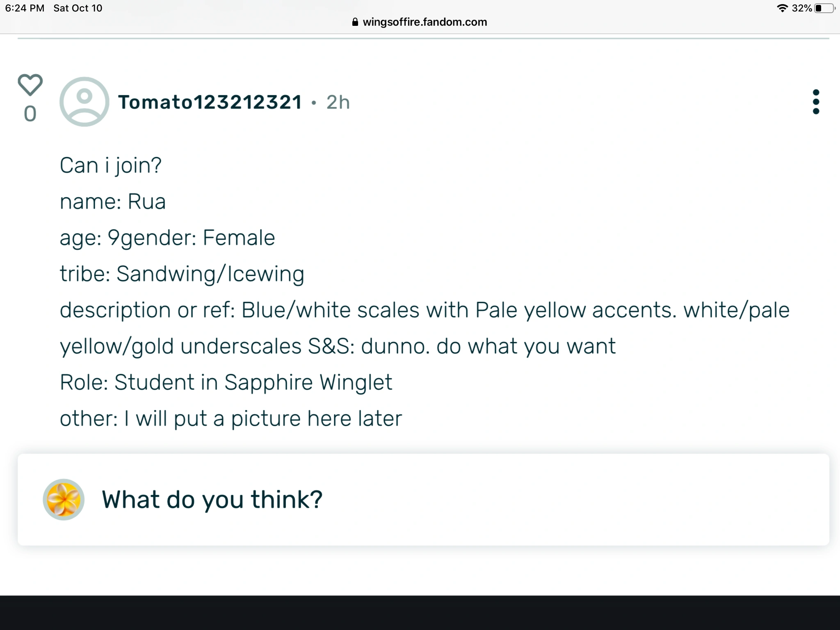Image resolution: width=840 pixels, height=630 pixels.
Task: Like the post with the heart icon
Action: pyautogui.click(x=30, y=84)
